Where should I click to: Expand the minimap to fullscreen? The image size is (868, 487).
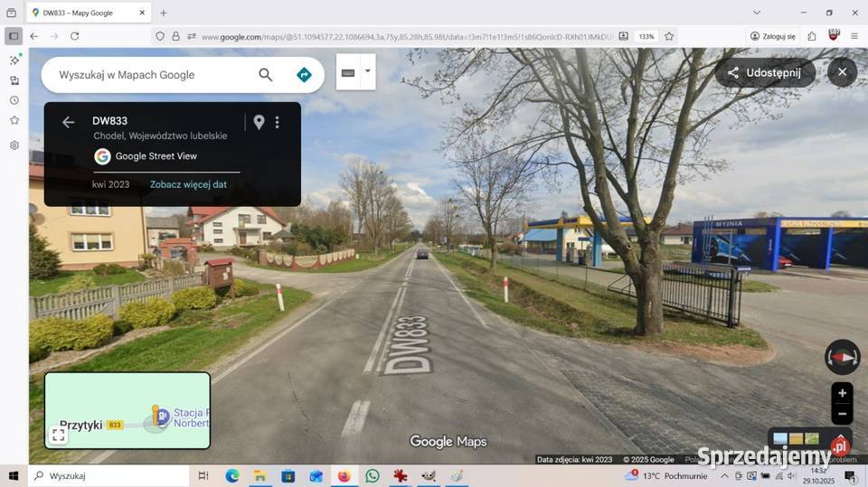pos(59,435)
